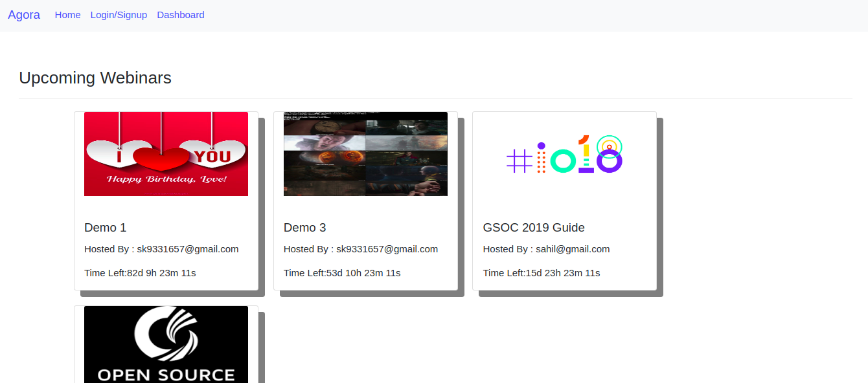The image size is (868, 383).
Task: Select the Demo 3 webinar title
Action: point(305,228)
